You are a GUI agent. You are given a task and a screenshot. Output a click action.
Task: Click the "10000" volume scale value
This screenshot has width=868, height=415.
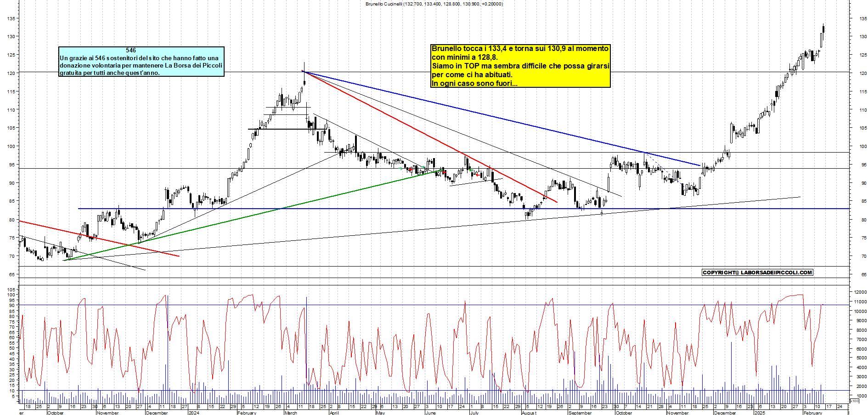click(860, 311)
